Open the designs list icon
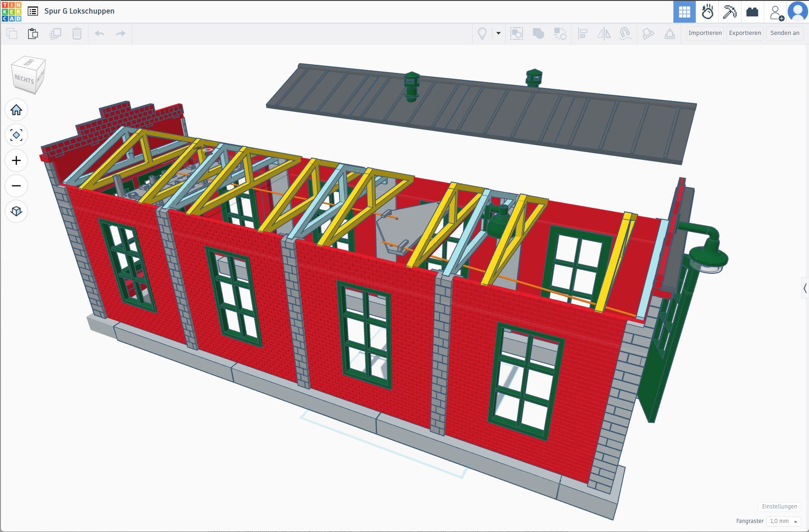The image size is (809, 532). pyautogui.click(x=33, y=11)
